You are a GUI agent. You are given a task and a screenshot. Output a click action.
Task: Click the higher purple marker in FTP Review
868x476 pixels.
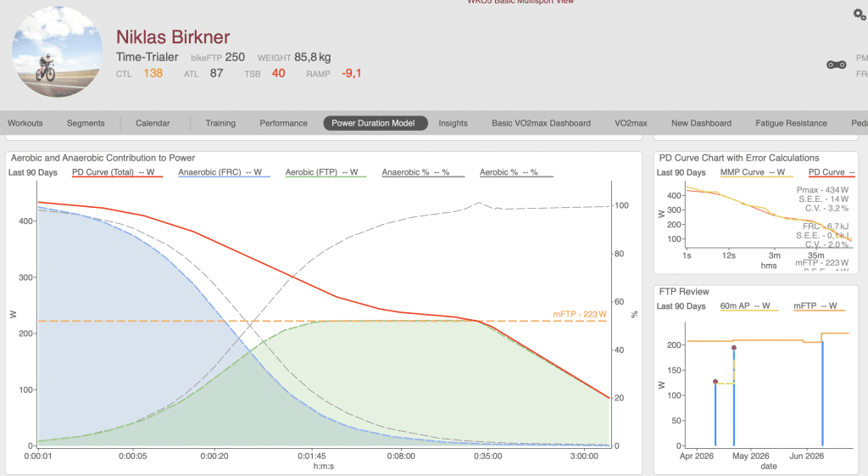click(x=734, y=348)
